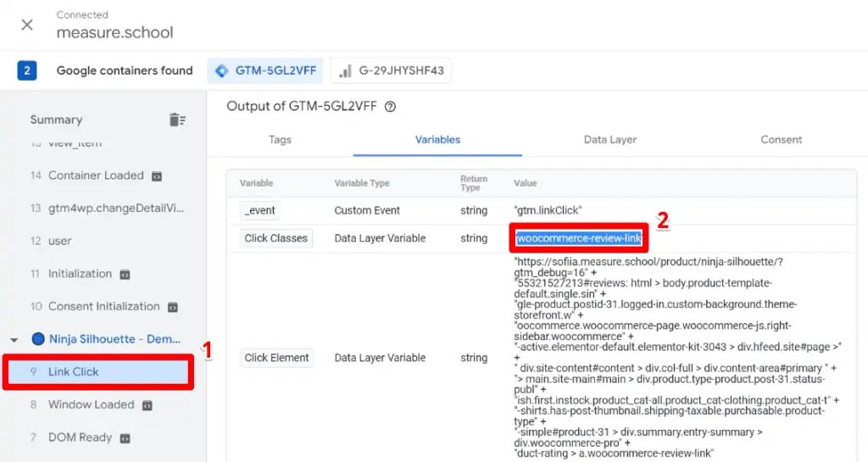Screen dimensions: 868x462
Task: Click string return type in Click Element row
Action: [x=474, y=358]
